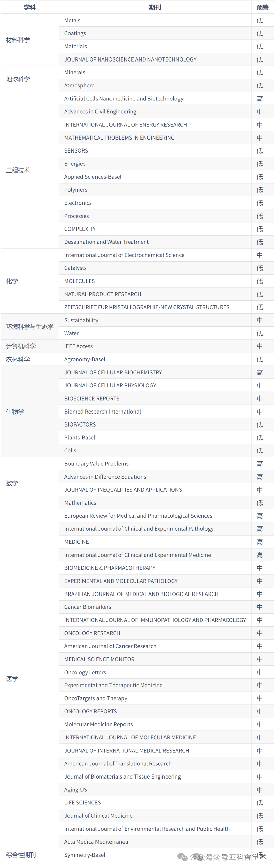
Task: Select the IEEE Access journal cell
Action: pos(155,346)
